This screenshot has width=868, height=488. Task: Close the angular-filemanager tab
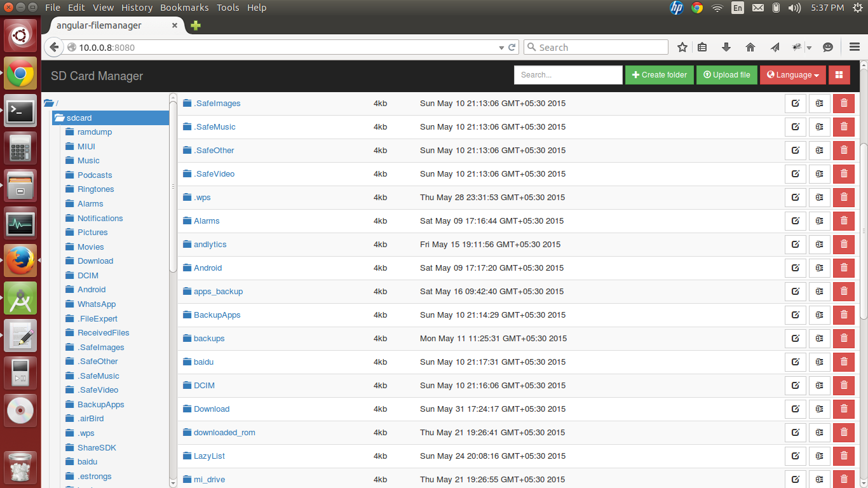175,25
